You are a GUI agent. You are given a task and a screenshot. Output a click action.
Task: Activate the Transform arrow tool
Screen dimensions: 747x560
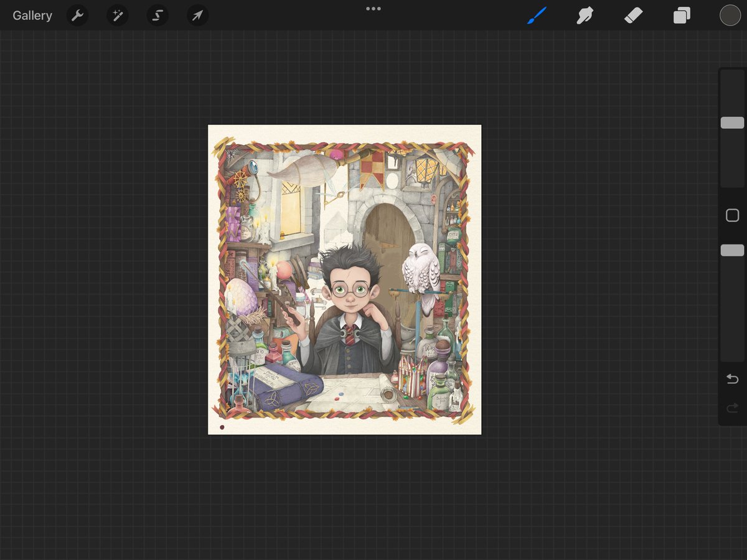tap(197, 16)
